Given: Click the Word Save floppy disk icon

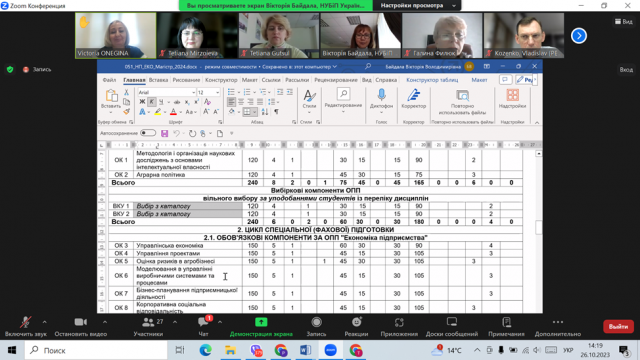Looking at the screenshot, I should (164, 133).
